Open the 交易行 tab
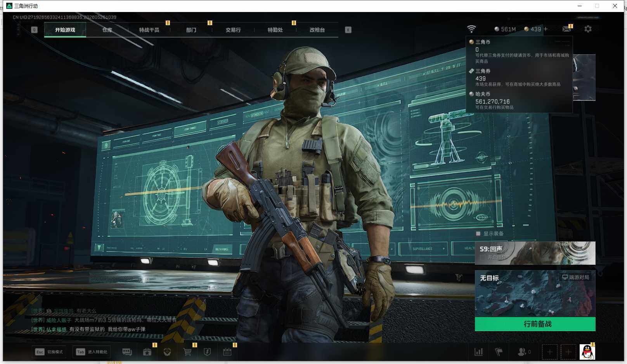 (x=233, y=30)
